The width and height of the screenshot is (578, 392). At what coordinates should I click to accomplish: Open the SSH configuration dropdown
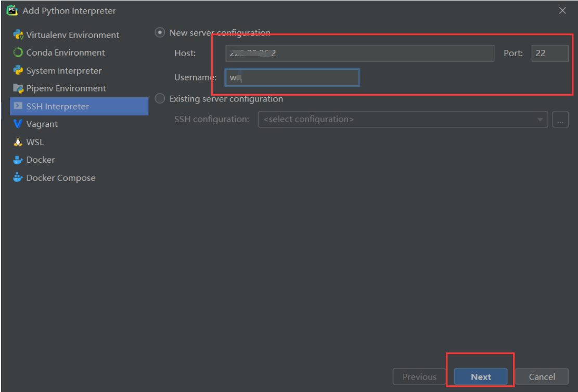[x=403, y=120]
